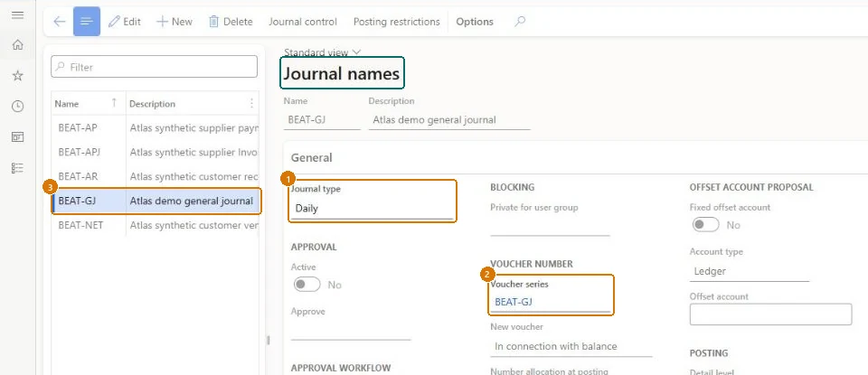Open Workspaces icon in sidebar
The height and width of the screenshot is (375, 868).
pyautogui.click(x=18, y=137)
